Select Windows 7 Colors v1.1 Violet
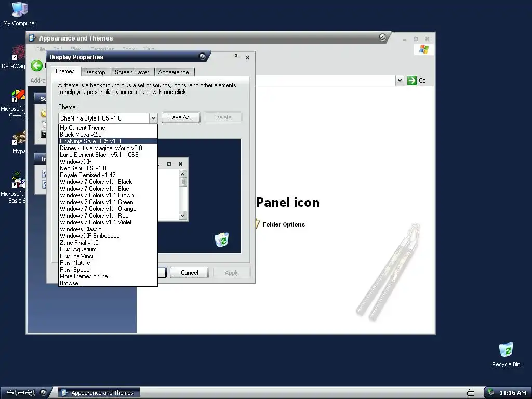This screenshot has height=399, width=532. pyautogui.click(x=108, y=222)
